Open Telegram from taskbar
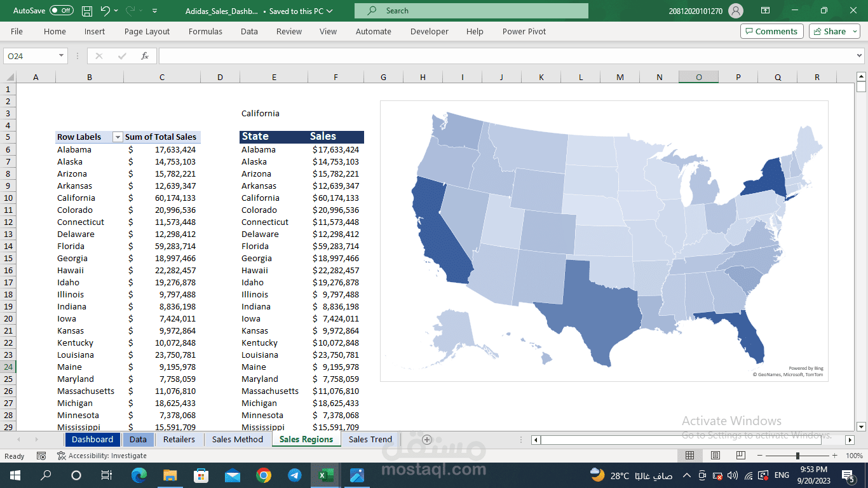Viewport: 868px width, 488px height. click(294, 475)
